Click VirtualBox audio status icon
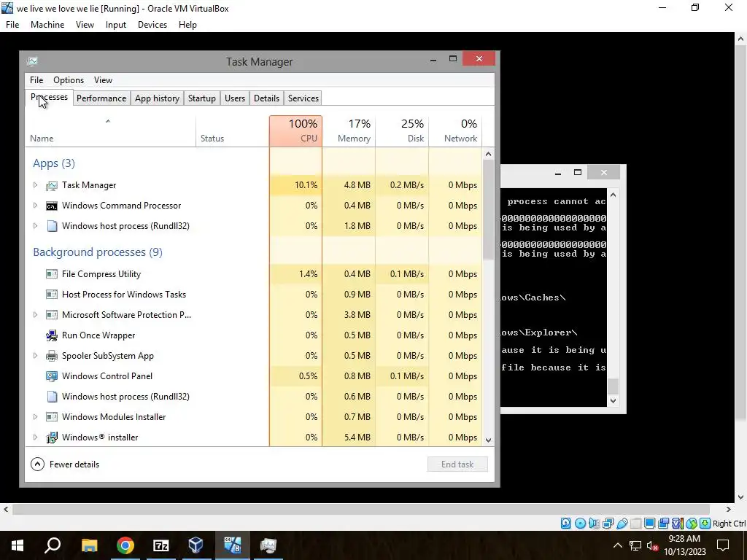The image size is (747, 560). (x=594, y=524)
